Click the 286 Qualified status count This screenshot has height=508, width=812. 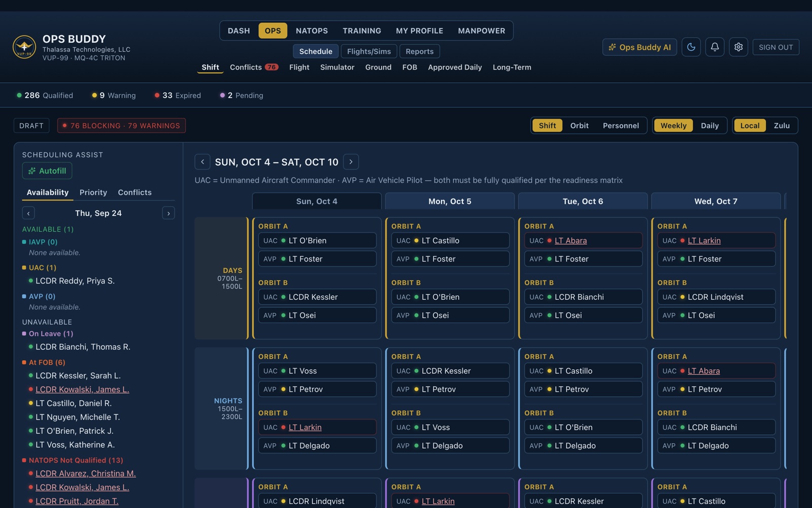tap(45, 95)
